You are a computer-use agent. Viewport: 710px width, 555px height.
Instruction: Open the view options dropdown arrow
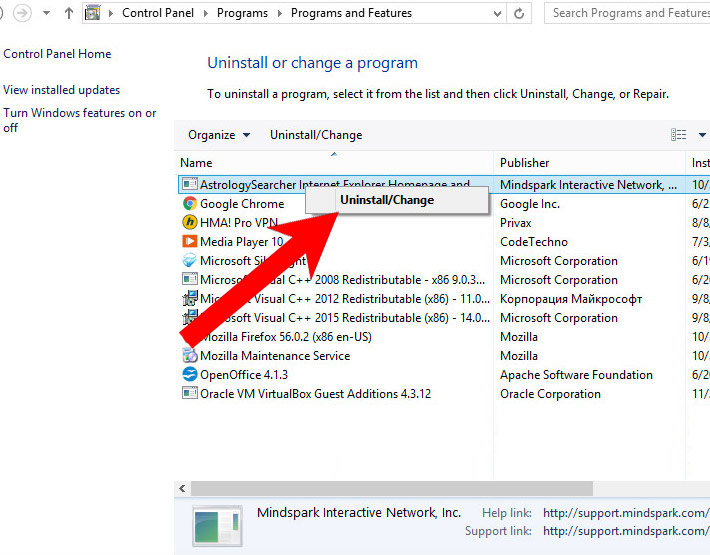coord(702,135)
